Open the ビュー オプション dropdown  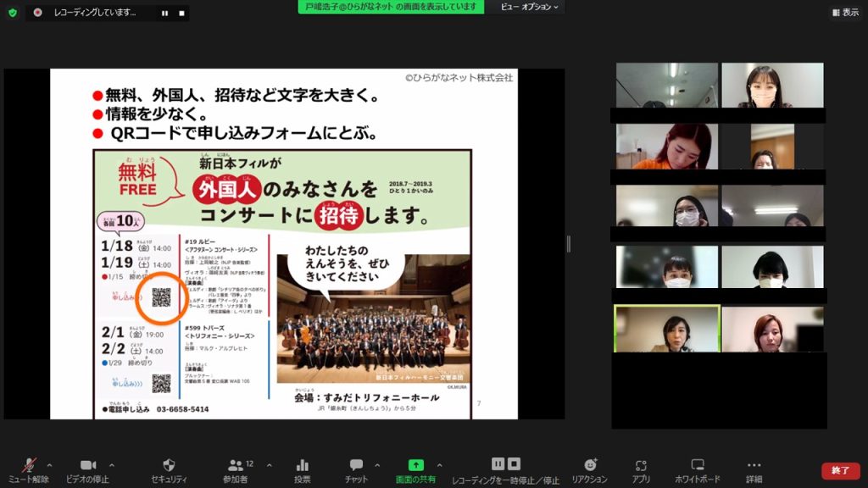coord(529,7)
